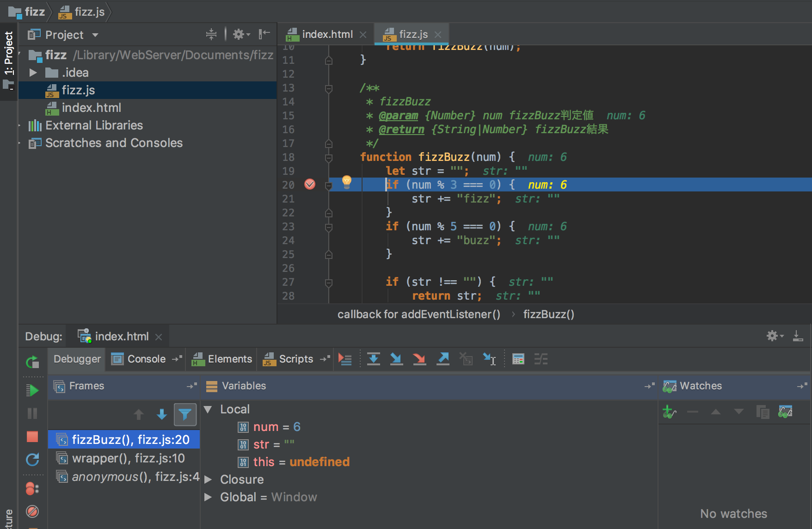
Task: Click the Step Out icon
Action: (x=443, y=358)
